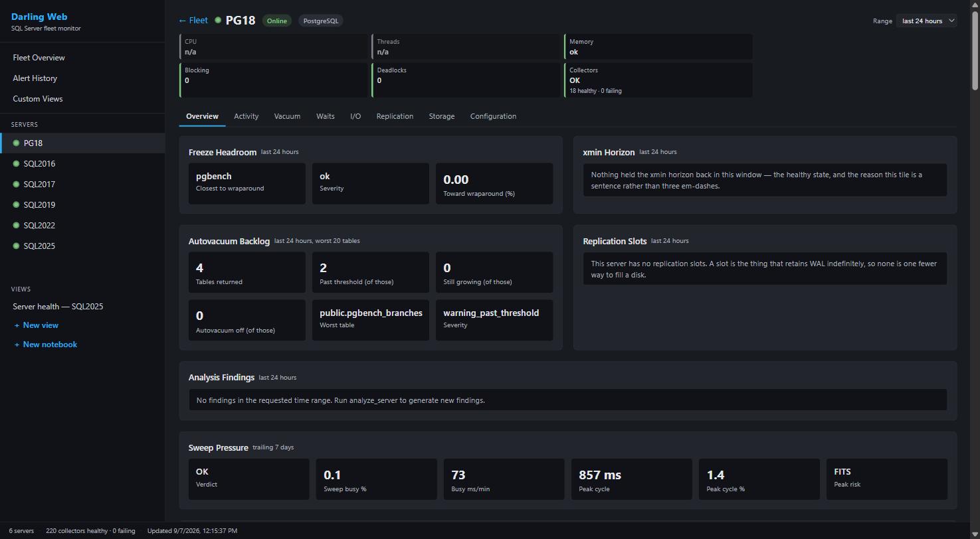Create a New notebook
This screenshot has height=539, width=980.
46,345
